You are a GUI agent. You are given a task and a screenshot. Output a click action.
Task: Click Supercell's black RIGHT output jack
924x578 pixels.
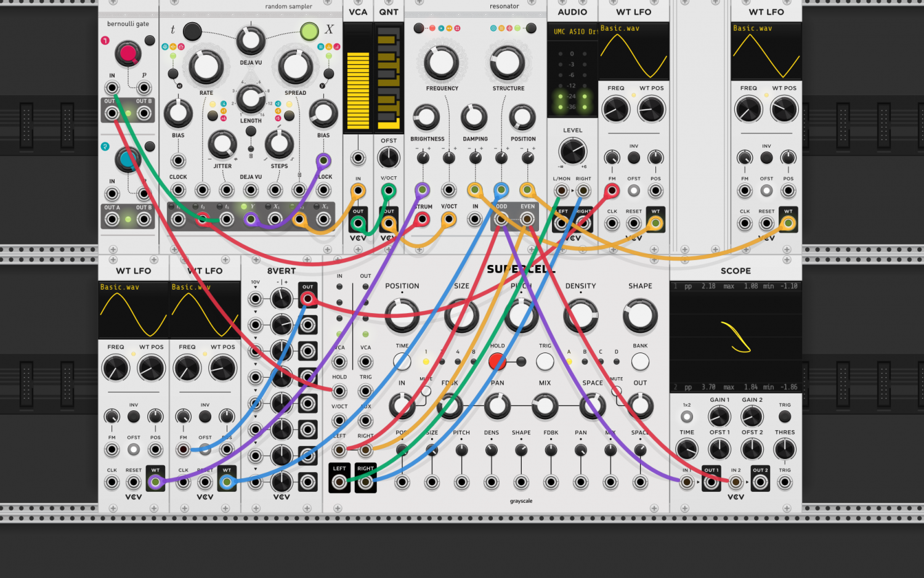click(365, 482)
